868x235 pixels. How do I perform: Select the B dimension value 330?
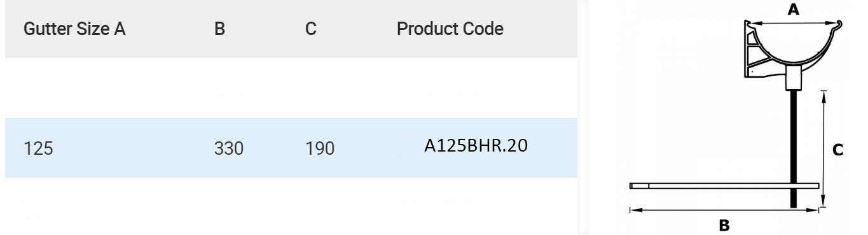coord(229,149)
